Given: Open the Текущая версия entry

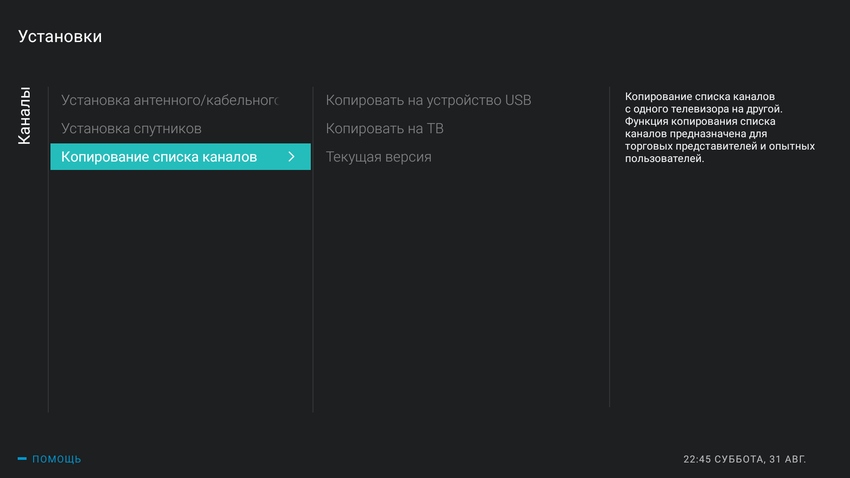Looking at the screenshot, I should (x=378, y=157).
